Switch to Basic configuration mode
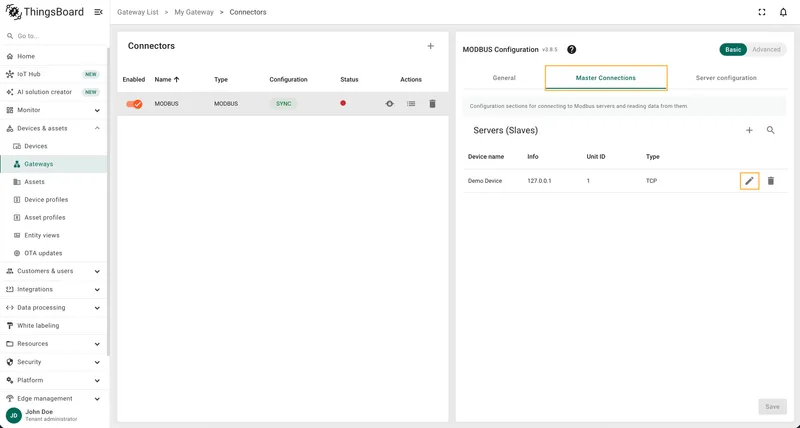The width and height of the screenshot is (800, 428). point(733,49)
